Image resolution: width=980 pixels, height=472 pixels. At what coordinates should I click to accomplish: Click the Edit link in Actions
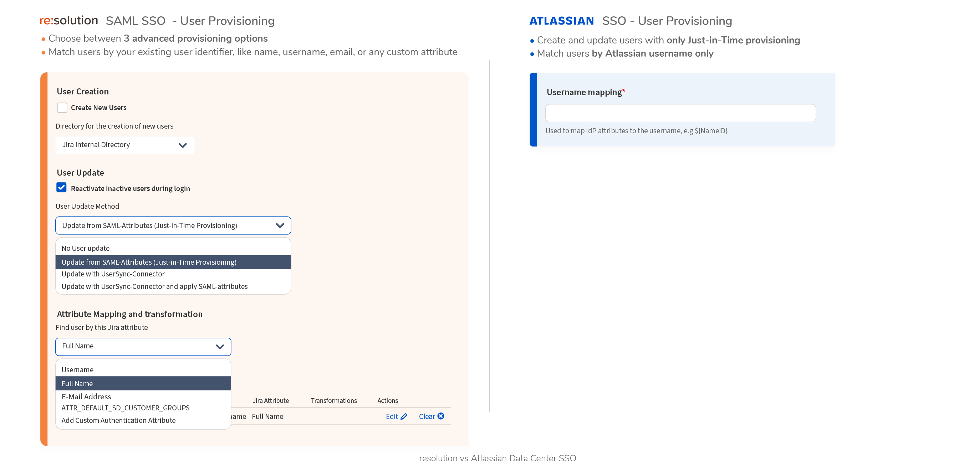click(392, 416)
